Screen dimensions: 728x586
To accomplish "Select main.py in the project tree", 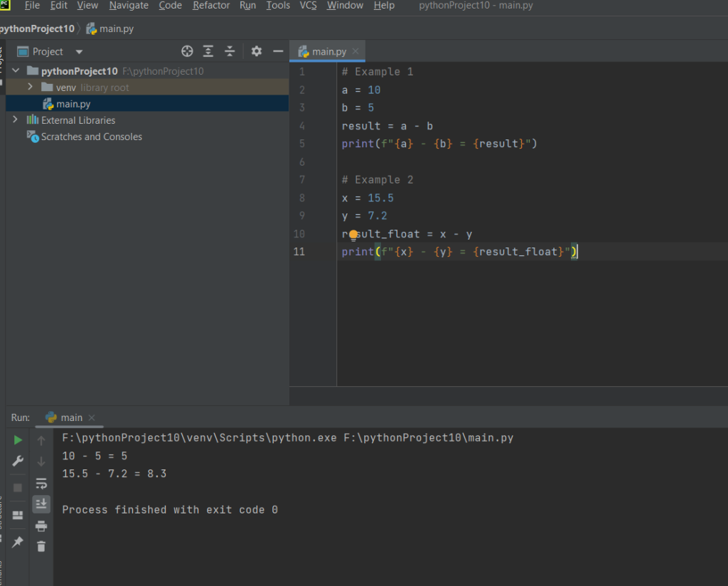I will point(73,104).
